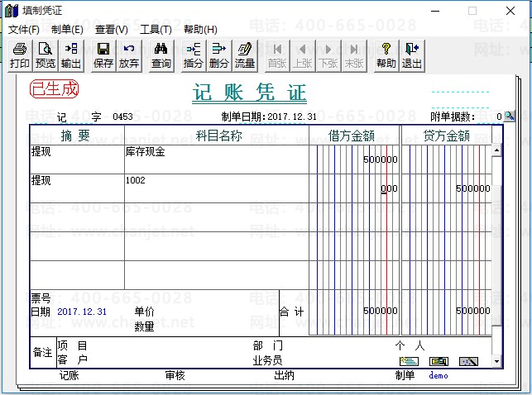Image resolution: width=532 pixels, height=395 pixels.
Task: Open the 查看(V) menu
Action: [x=112, y=30]
